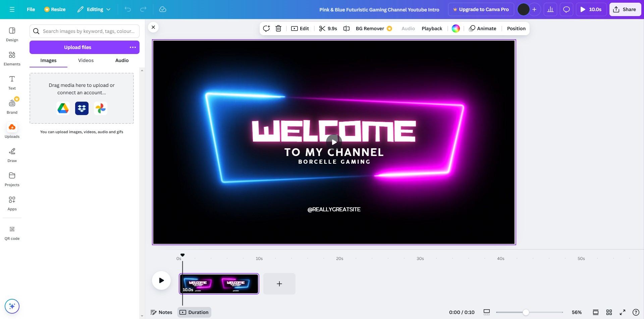Viewport: 644px width, 319px height.
Task: Click the timeline playhead marker
Action: [x=182, y=255]
